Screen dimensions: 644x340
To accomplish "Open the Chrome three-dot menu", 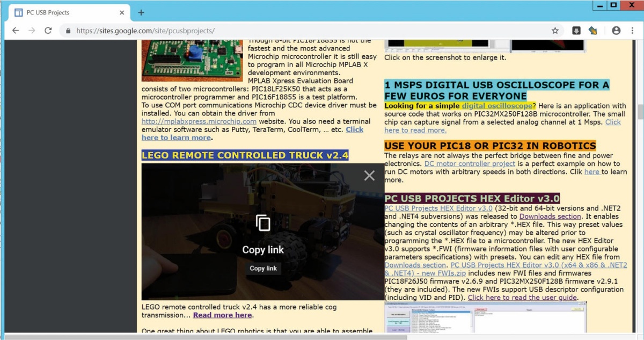I will [632, 31].
